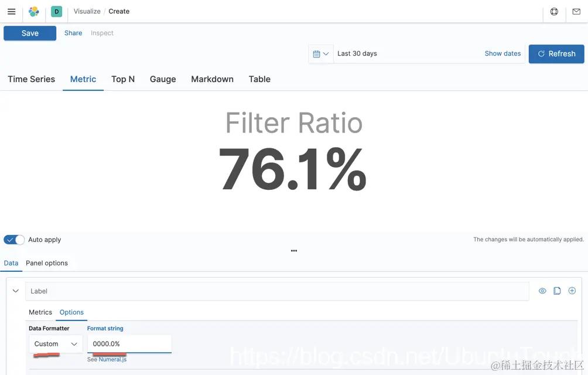Viewport: 588px width, 375px height.
Task: Click the 76.1% metric value
Action: (x=292, y=169)
